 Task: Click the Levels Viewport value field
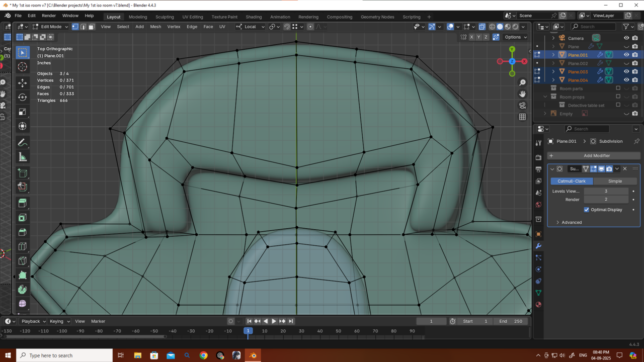click(x=606, y=191)
